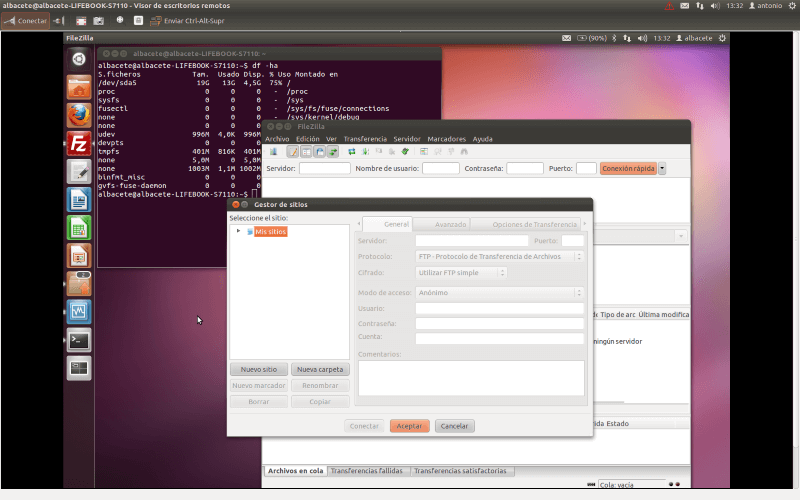Click the Aceptar button
800x500 pixels.
(409, 426)
